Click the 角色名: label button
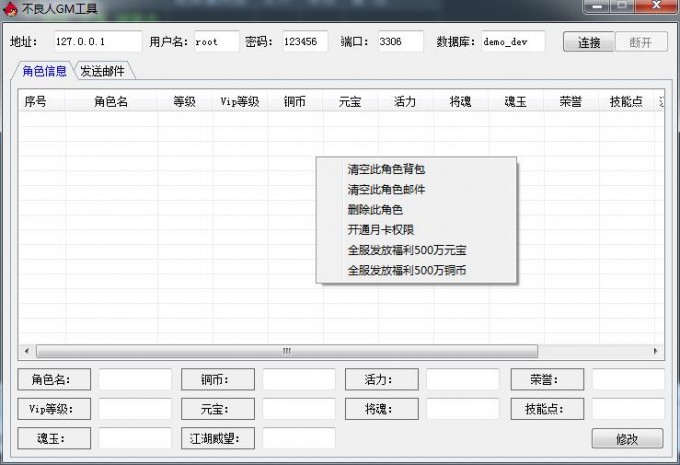Viewport: 680px width, 465px height. pyautogui.click(x=54, y=380)
